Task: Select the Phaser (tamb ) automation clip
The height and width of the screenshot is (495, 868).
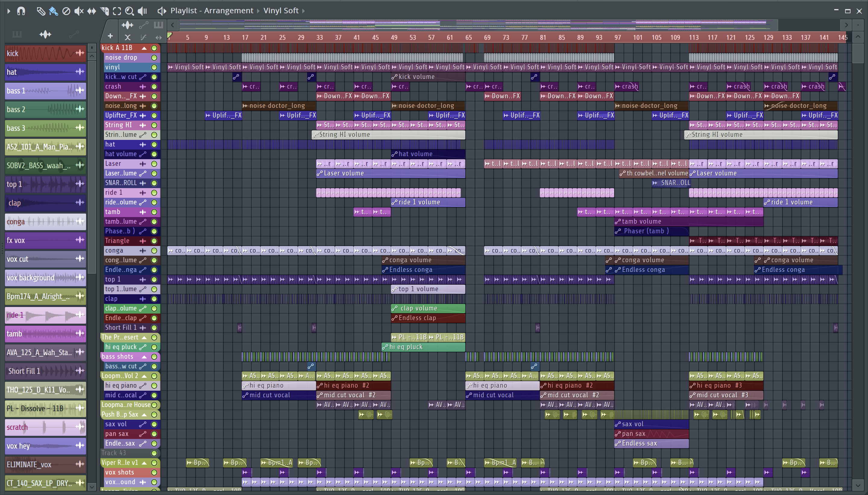Action: point(652,231)
